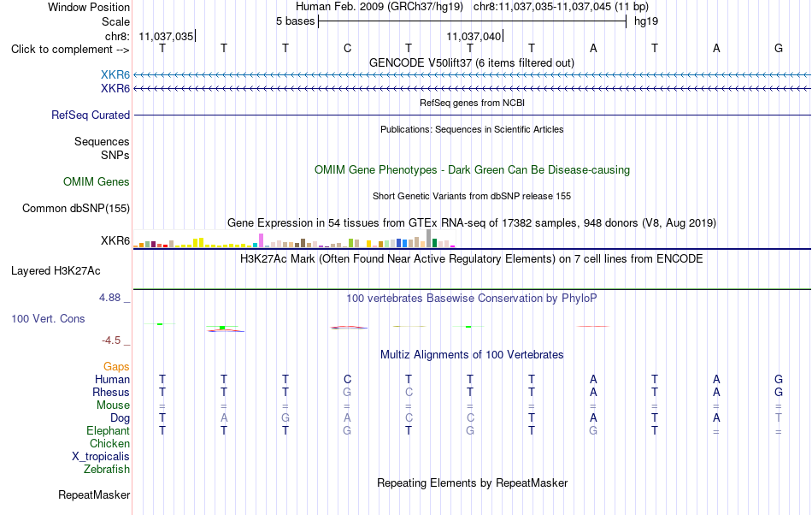
Task: Select the Dog species row label
Action: 120,418
